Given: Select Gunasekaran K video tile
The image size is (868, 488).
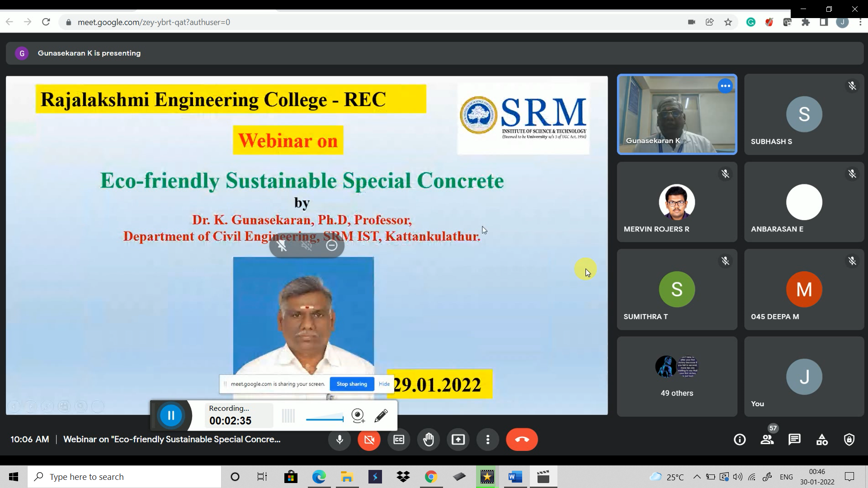Looking at the screenshot, I should 677,114.
